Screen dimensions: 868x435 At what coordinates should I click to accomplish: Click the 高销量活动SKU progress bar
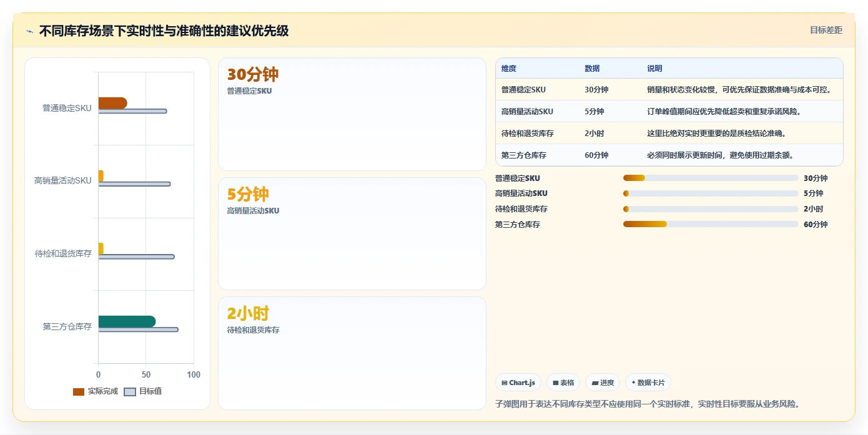[x=711, y=193]
